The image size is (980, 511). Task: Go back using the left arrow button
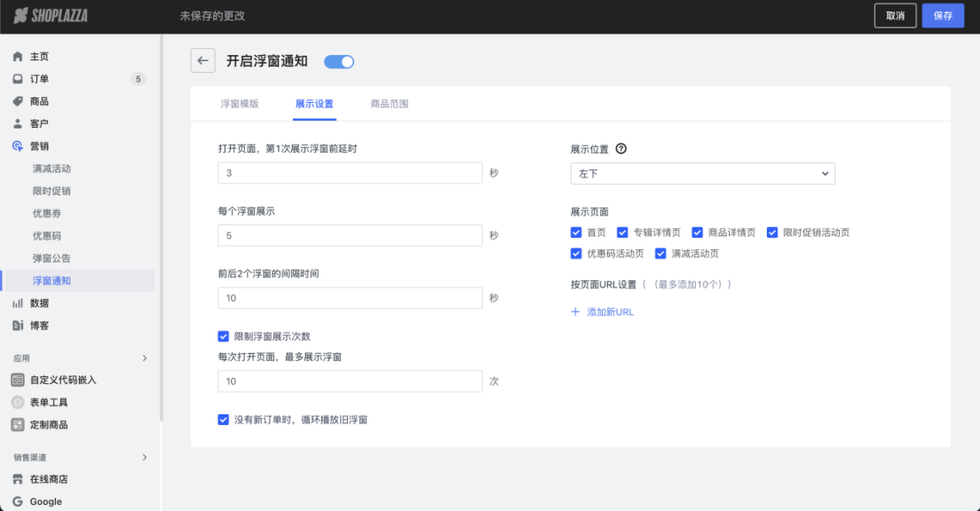203,60
